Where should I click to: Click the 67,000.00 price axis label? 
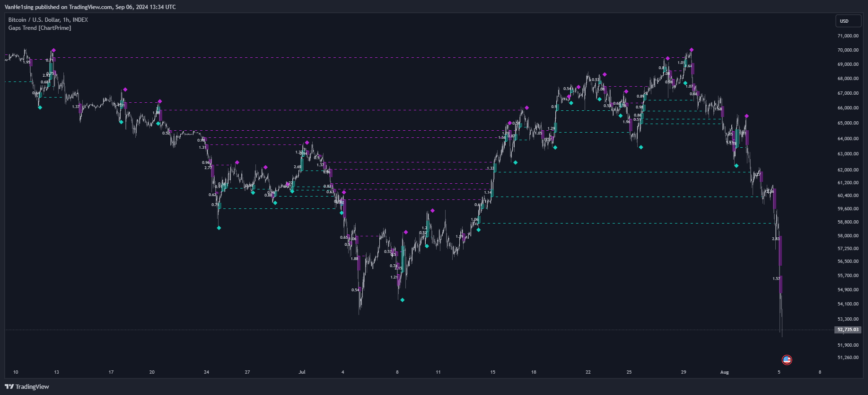click(848, 93)
